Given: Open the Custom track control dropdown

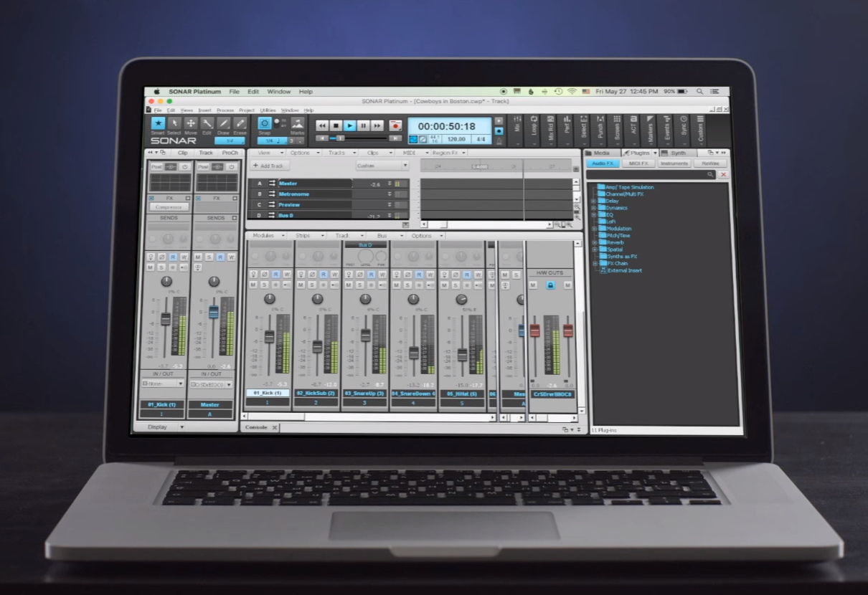Looking at the screenshot, I should (x=382, y=166).
